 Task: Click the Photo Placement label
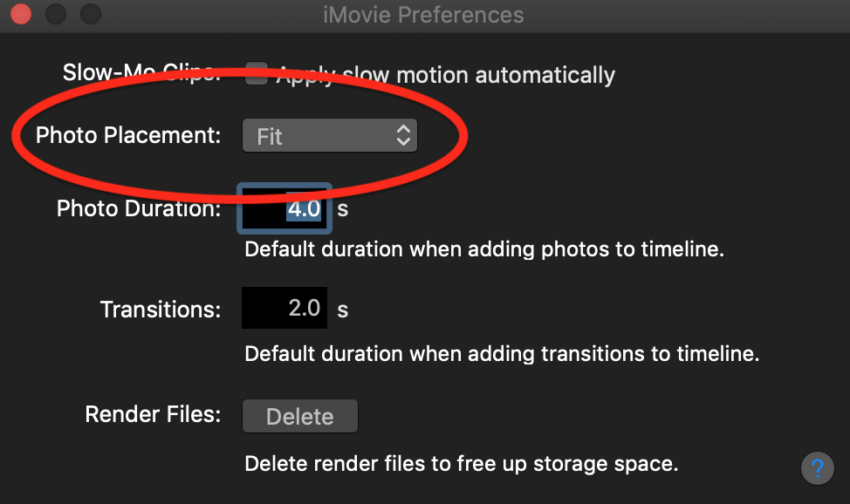(128, 136)
